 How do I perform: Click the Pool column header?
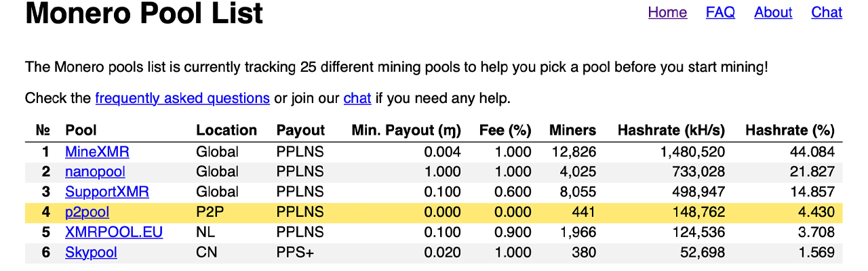[x=81, y=131]
